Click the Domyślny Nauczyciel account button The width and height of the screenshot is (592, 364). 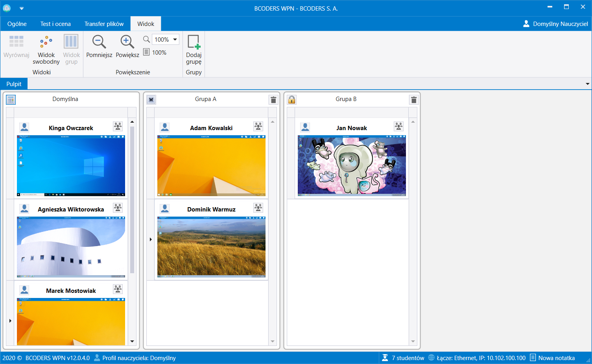[555, 24]
